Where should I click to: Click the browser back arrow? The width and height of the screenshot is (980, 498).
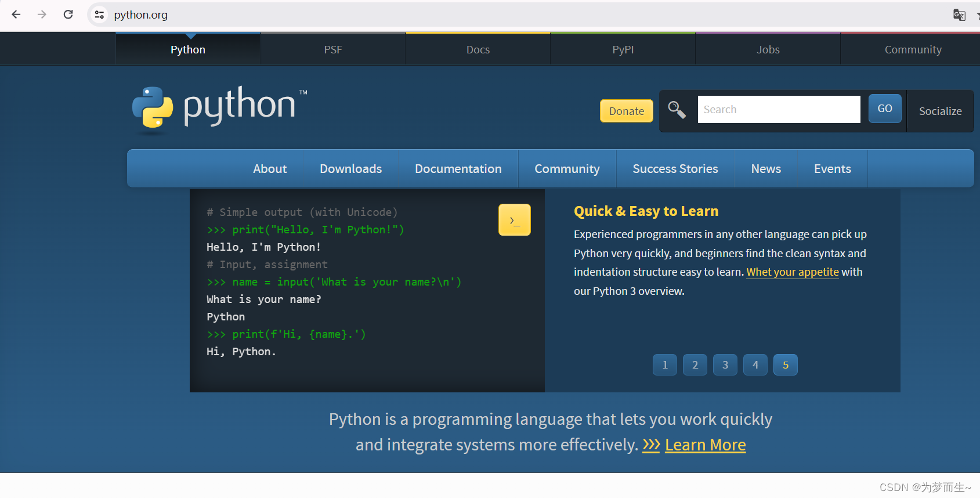(16, 15)
